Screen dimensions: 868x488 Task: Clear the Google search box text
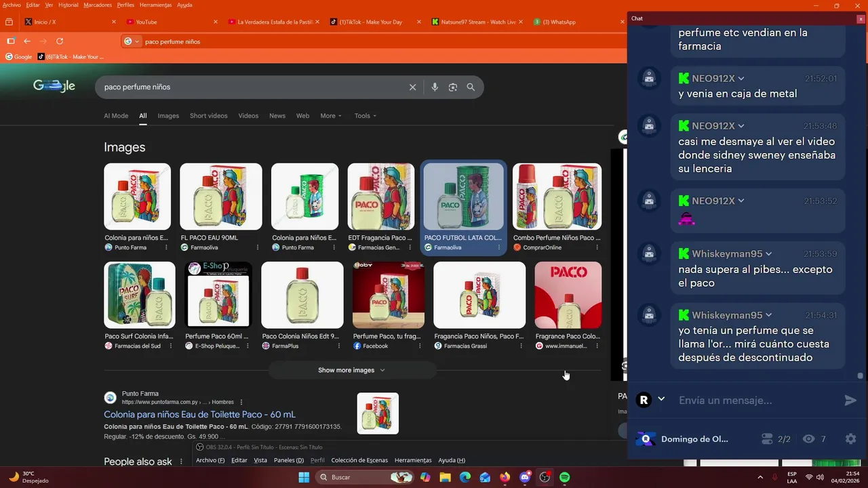point(412,87)
